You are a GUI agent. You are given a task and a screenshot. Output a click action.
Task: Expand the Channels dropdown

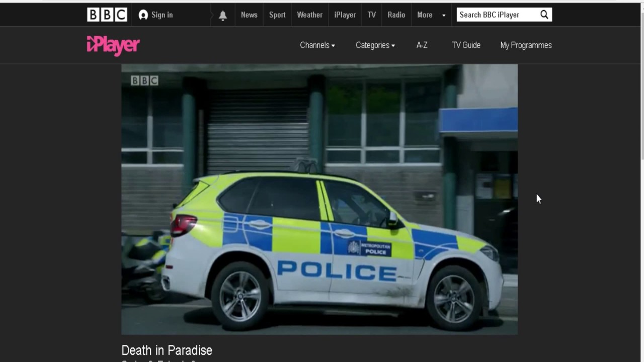pyautogui.click(x=317, y=45)
